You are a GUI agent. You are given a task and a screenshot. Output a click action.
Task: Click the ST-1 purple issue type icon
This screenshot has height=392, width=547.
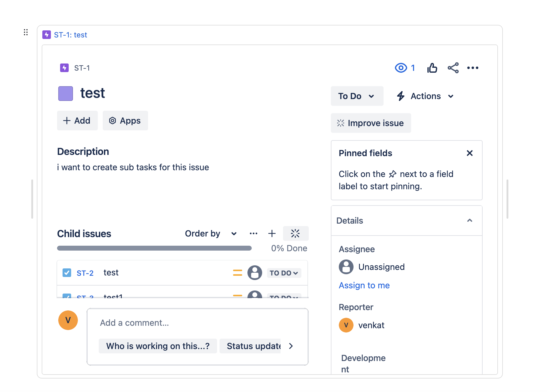tap(64, 68)
